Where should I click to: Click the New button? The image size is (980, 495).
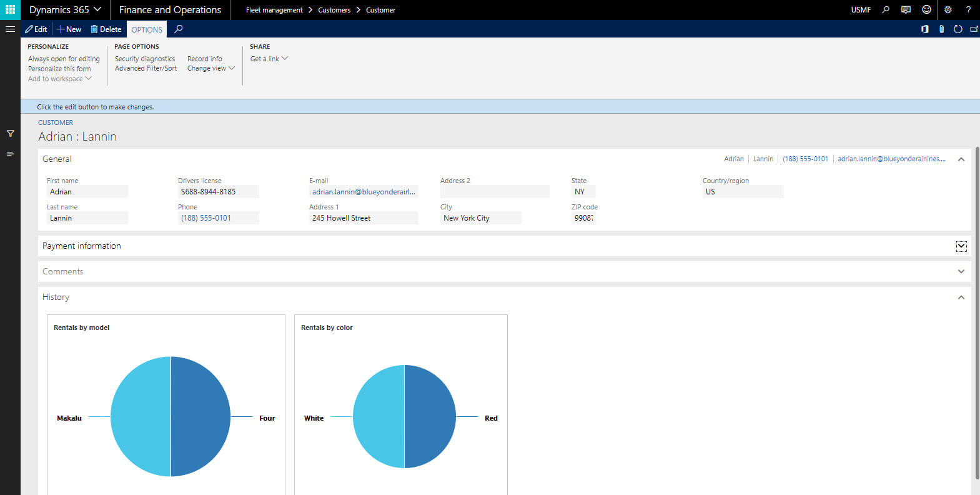[x=69, y=29]
